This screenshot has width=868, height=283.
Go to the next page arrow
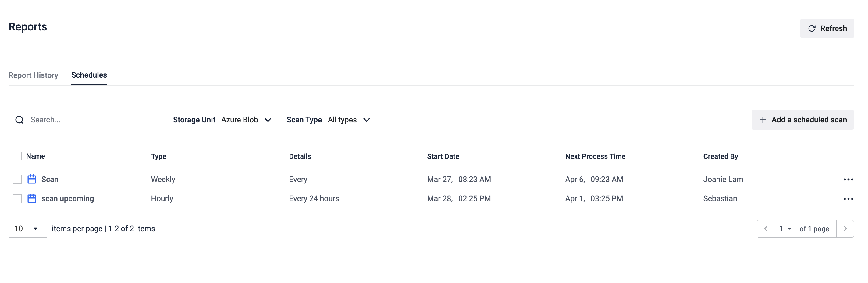pyautogui.click(x=845, y=229)
